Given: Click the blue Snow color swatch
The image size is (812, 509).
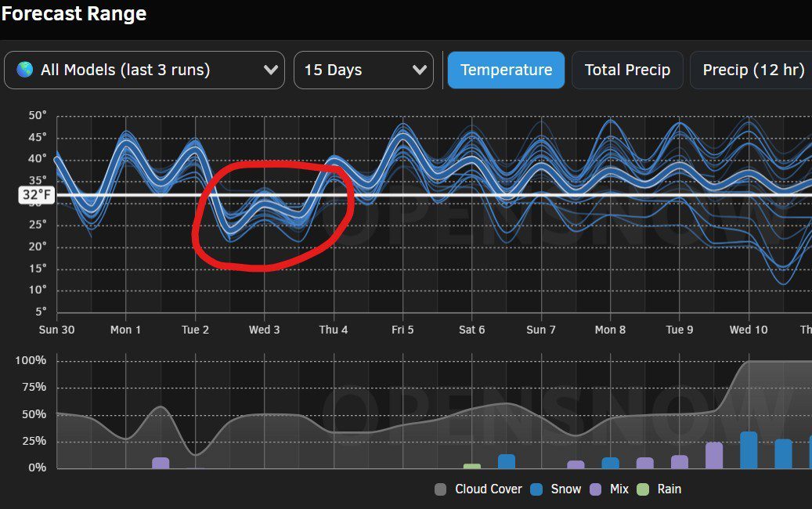Looking at the screenshot, I should 536,489.
